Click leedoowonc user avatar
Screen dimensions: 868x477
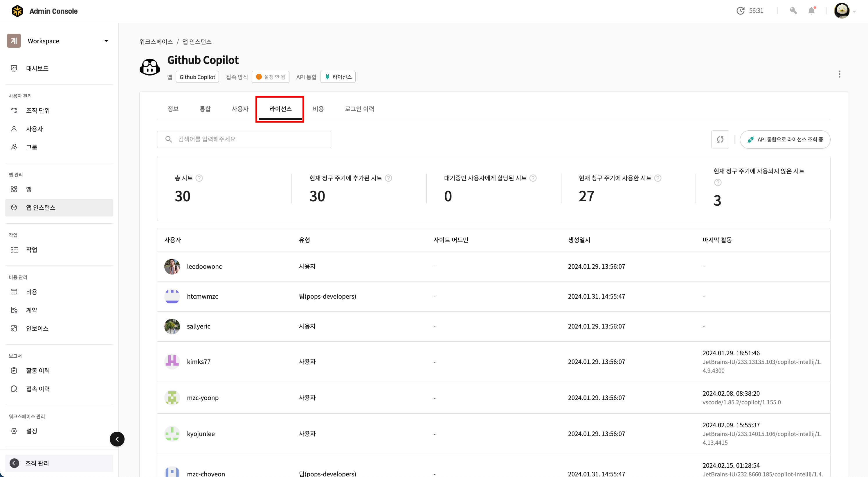pos(172,267)
